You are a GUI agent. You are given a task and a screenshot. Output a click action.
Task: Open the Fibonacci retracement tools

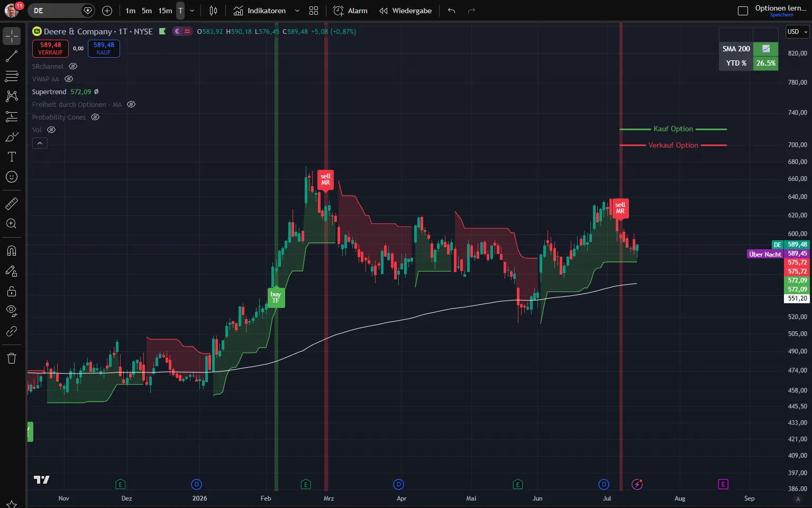click(12, 76)
